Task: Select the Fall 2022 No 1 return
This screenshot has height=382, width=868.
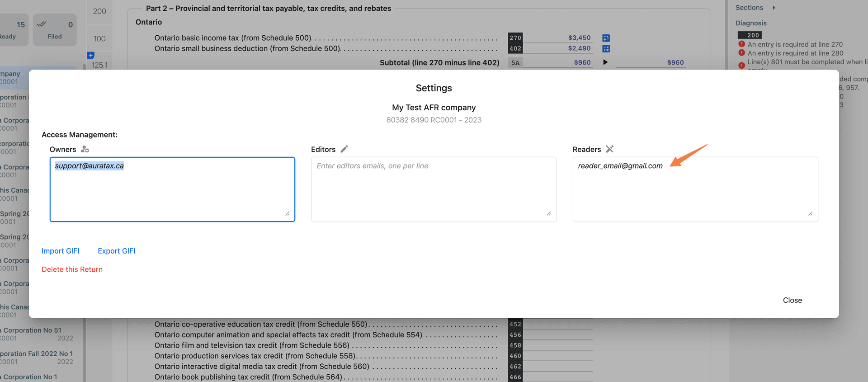Action: [37, 358]
